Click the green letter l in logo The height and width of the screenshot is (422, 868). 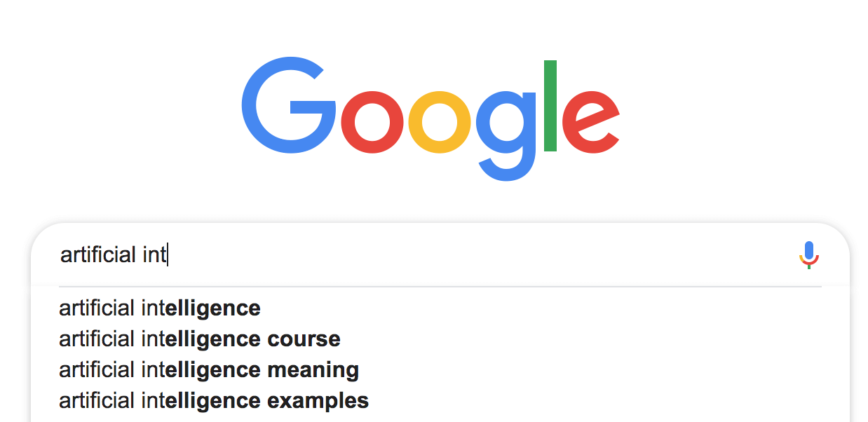point(550,106)
